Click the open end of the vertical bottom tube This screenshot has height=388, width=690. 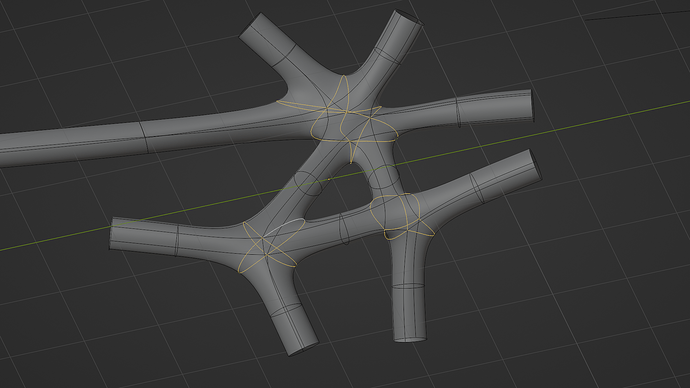point(410,339)
